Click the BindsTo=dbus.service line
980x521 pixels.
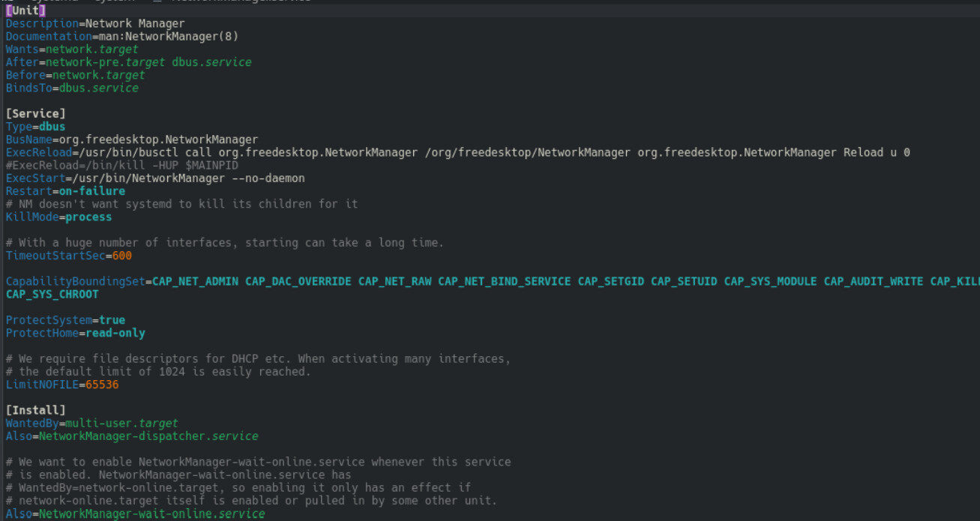coord(72,88)
